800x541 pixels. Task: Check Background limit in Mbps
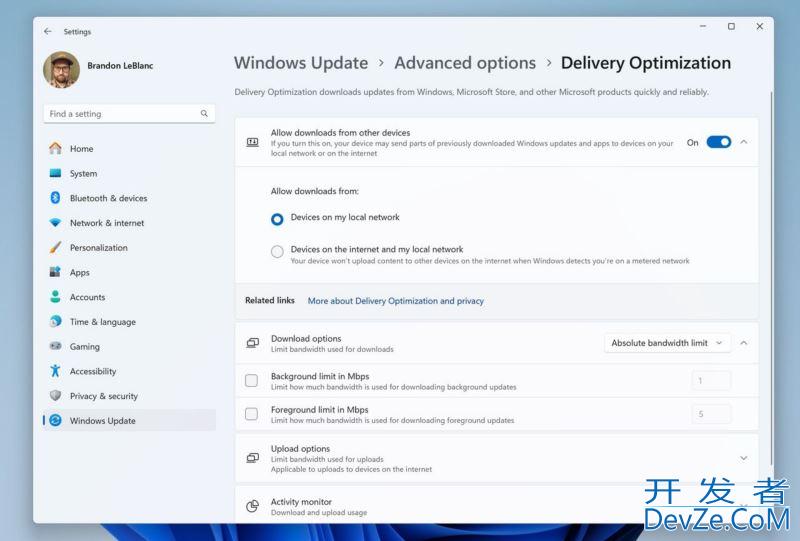click(x=252, y=380)
